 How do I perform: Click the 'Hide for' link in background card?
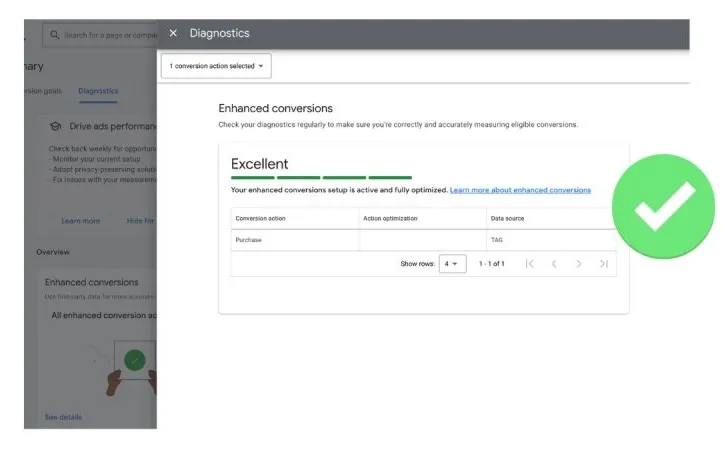coord(141,221)
